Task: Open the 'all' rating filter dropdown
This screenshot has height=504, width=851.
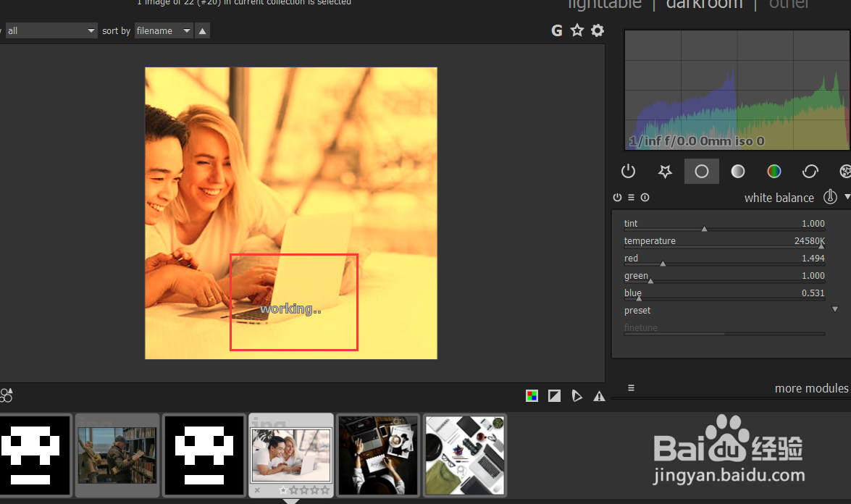Action: (50, 31)
